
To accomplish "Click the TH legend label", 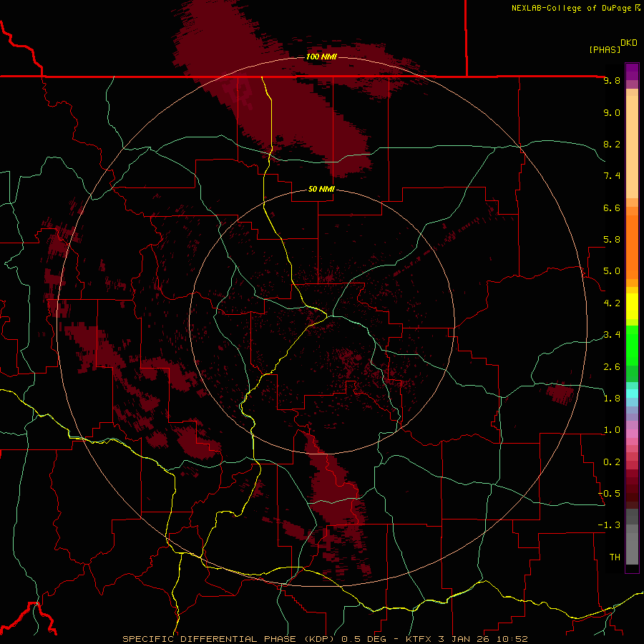I will tap(615, 557).
